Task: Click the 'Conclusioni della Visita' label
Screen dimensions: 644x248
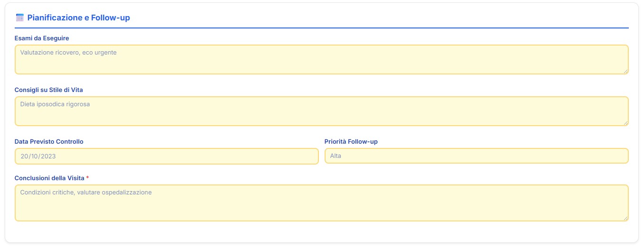Action: tap(49, 178)
